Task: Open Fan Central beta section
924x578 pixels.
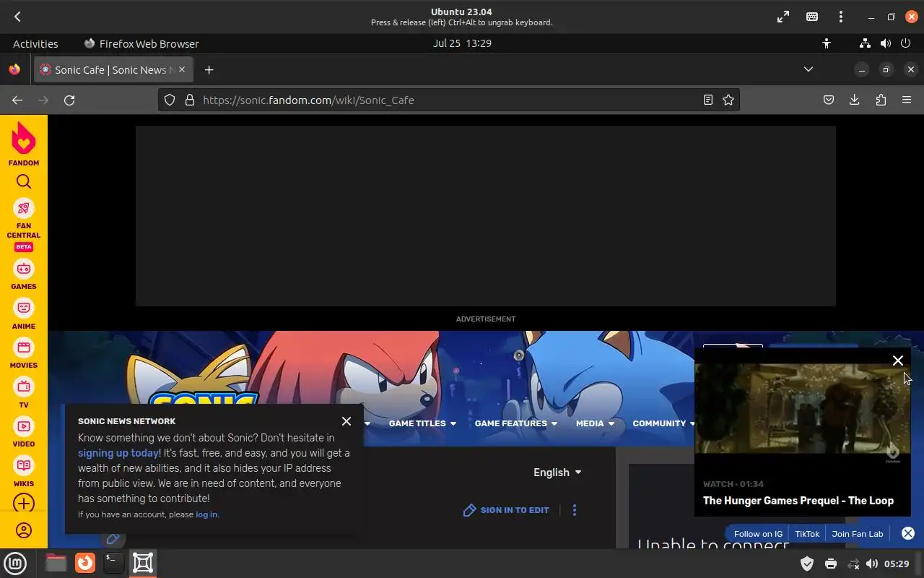Action: coord(24,225)
